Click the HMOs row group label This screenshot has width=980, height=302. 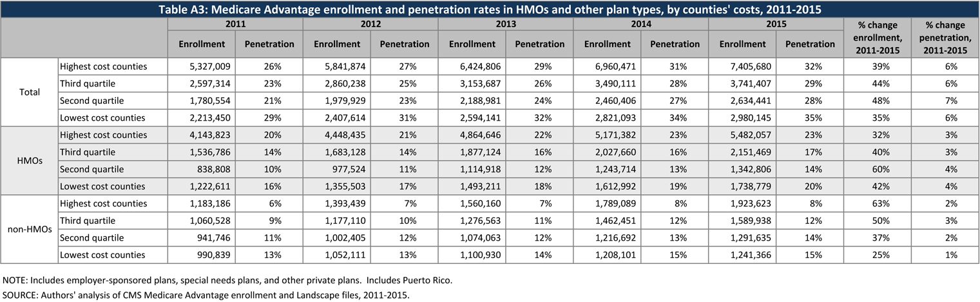point(30,161)
